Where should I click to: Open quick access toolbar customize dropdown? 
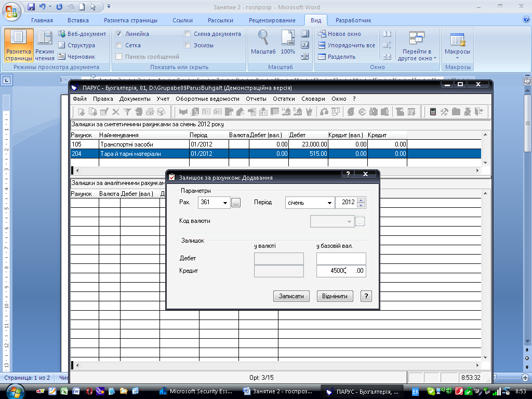(109, 6)
